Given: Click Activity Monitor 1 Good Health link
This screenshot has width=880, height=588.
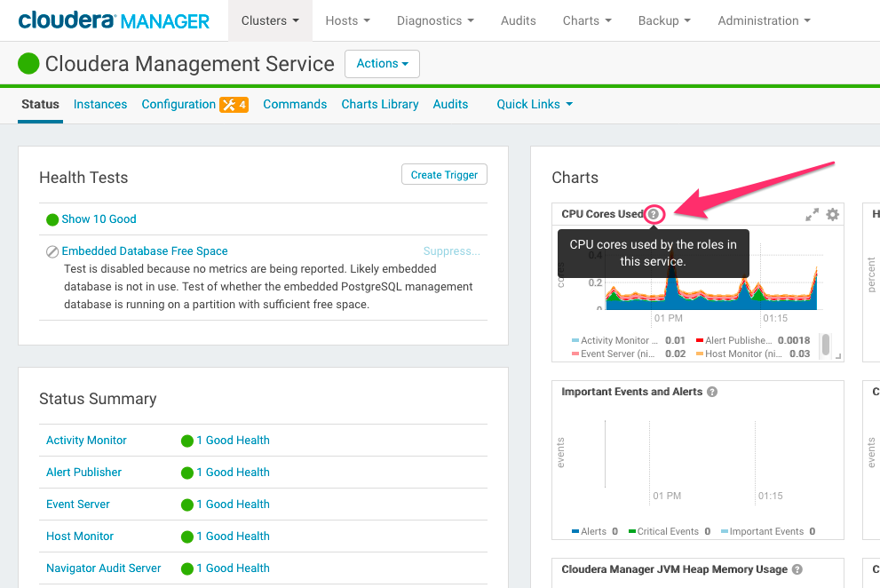Looking at the screenshot, I should (x=233, y=441).
